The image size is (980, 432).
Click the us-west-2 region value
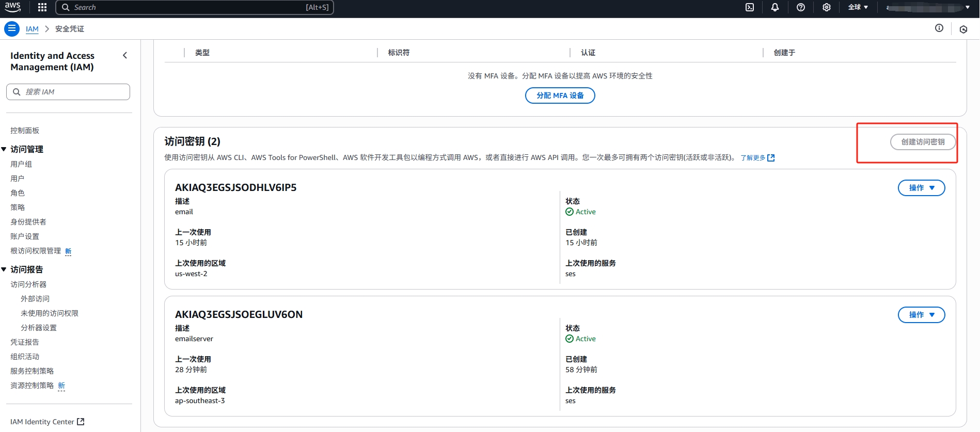[x=191, y=274]
